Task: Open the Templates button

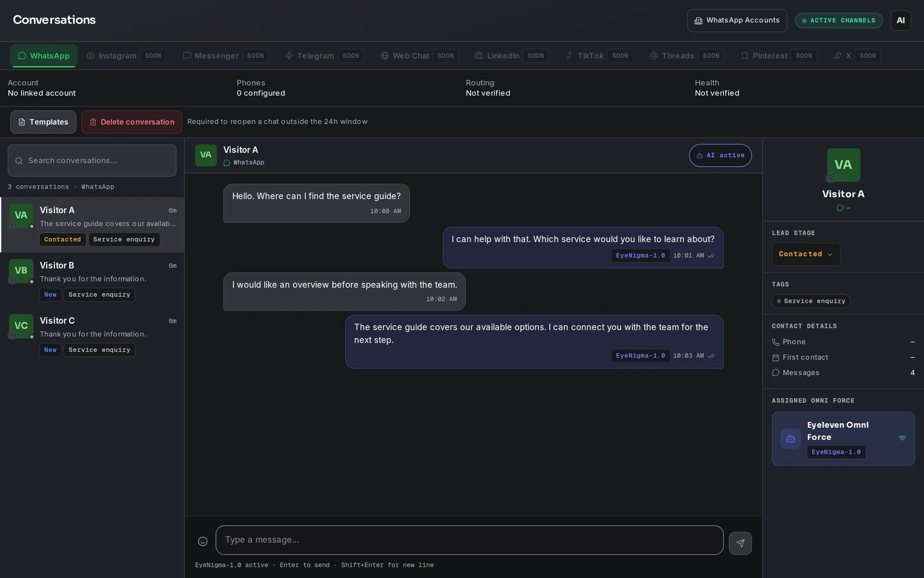Action: click(43, 122)
